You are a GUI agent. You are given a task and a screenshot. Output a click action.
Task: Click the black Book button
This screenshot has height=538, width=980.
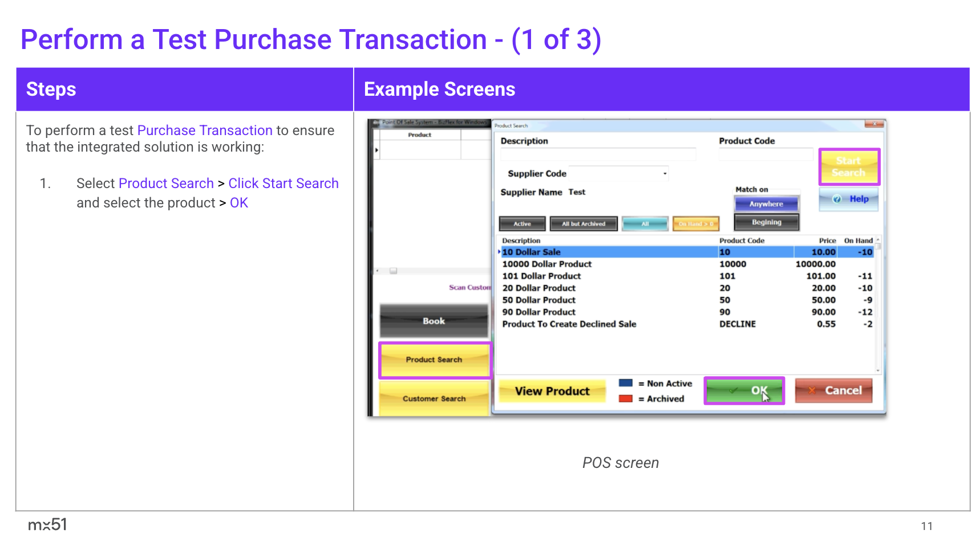click(434, 321)
